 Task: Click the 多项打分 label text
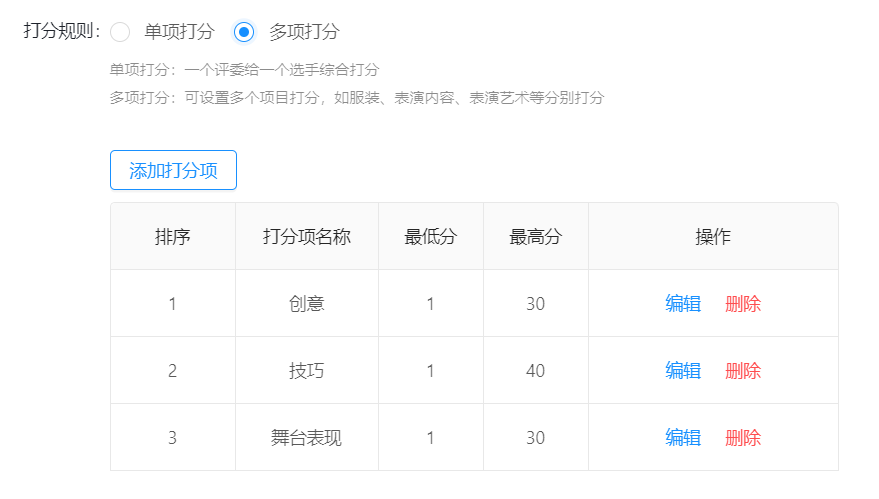pos(304,31)
